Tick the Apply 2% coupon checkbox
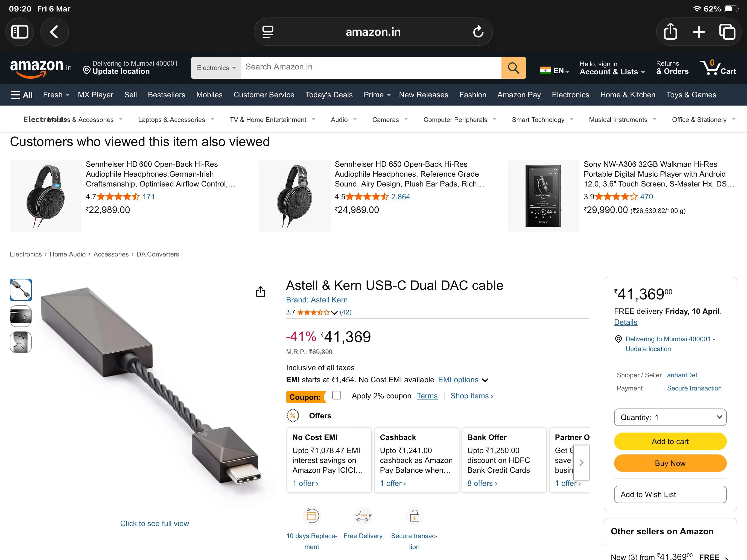The width and height of the screenshot is (747, 560). pyautogui.click(x=336, y=395)
